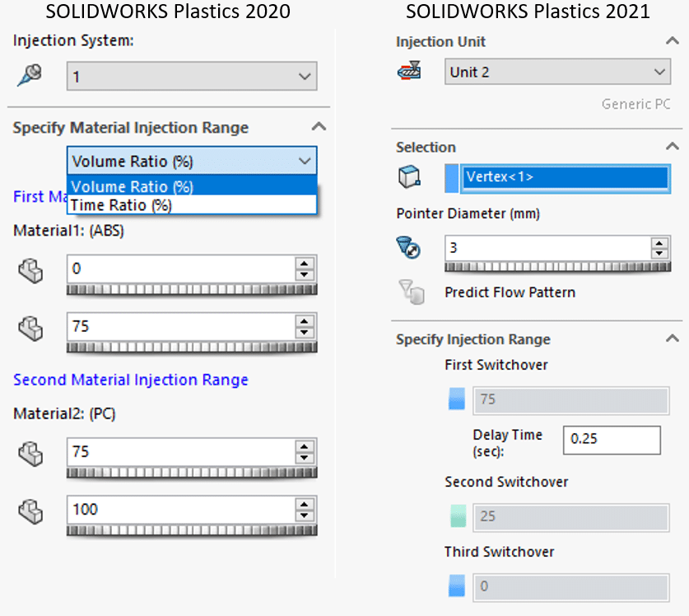Open the Injection Unit dropdown showing Unit 2

[557, 72]
